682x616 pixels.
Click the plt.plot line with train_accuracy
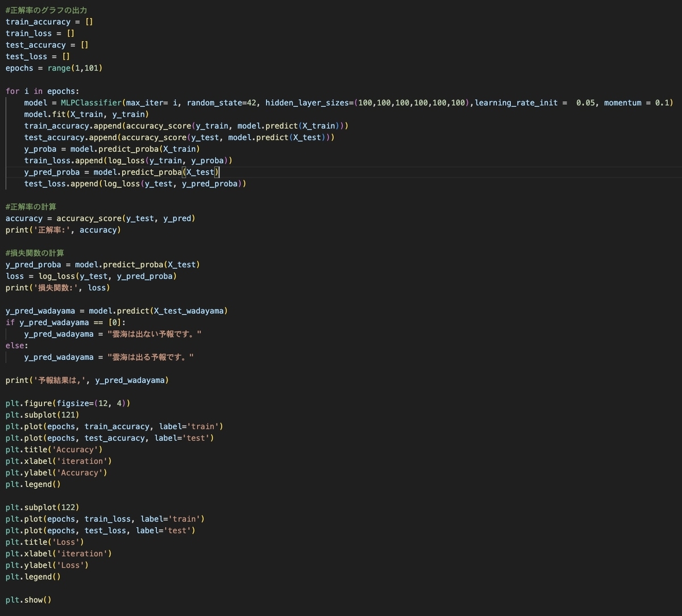click(114, 426)
